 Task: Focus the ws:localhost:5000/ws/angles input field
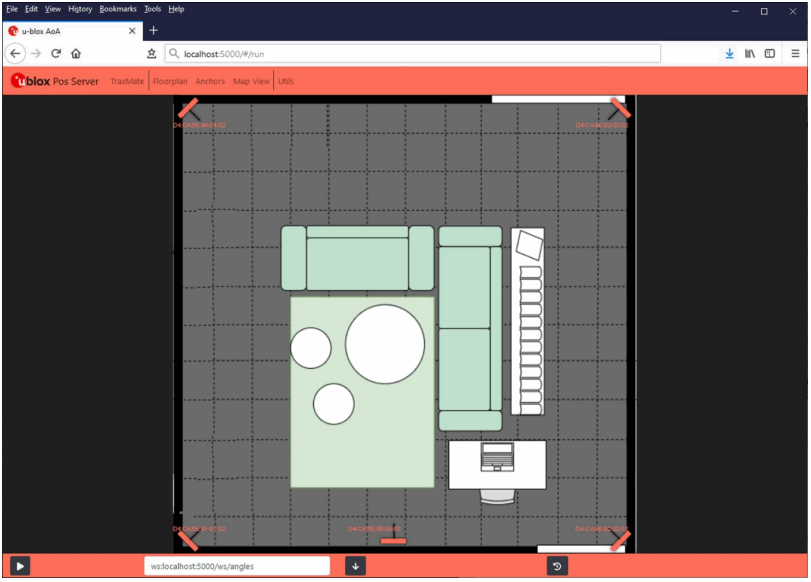237,566
